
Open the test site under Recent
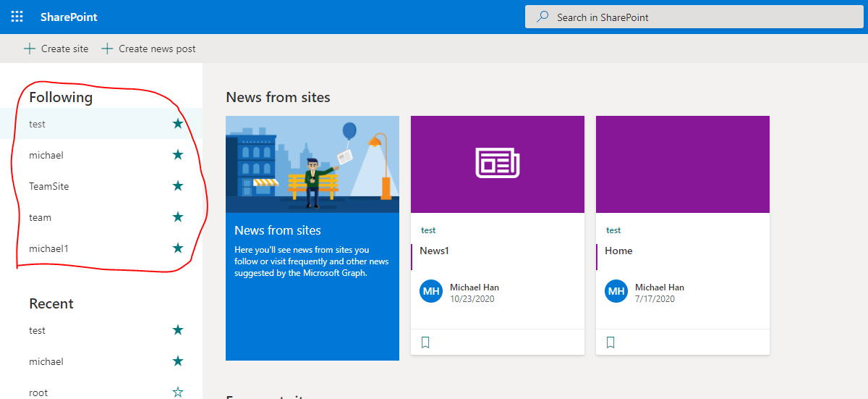[x=37, y=330]
